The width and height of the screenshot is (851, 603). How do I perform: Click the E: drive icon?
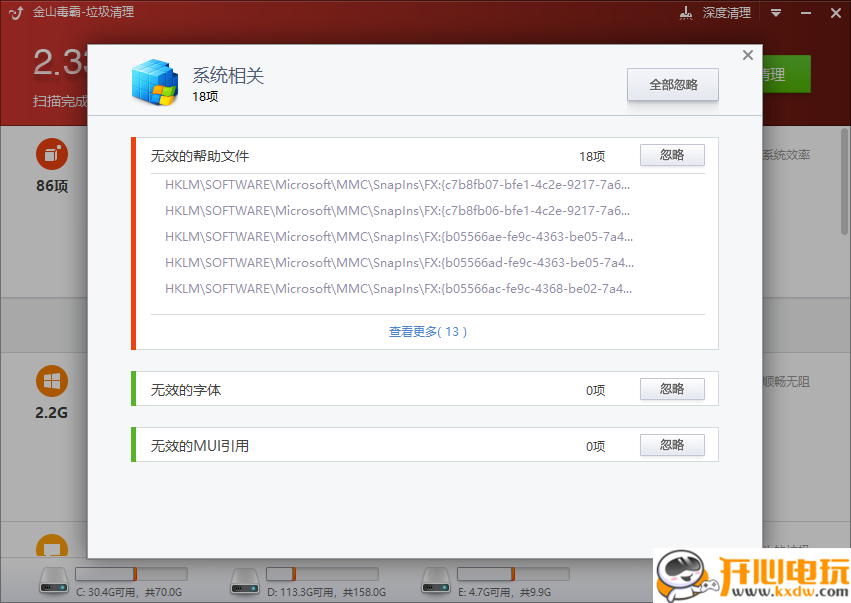point(436,581)
